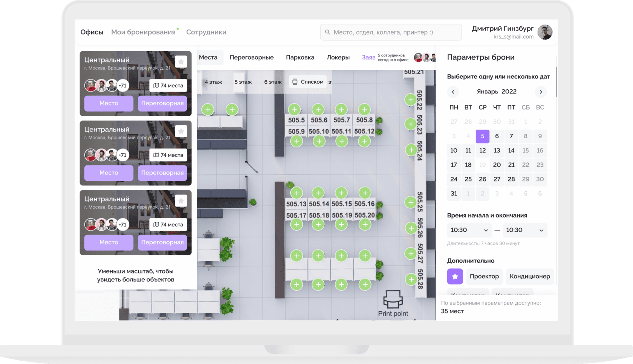633x364 pixels.
Task: Go to next month in calendar
Action: [541, 92]
